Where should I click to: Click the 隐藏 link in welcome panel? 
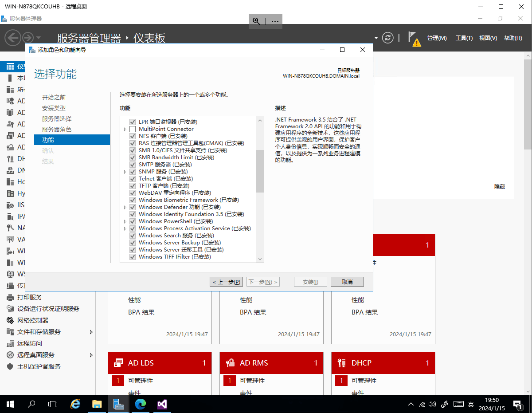tap(500, 187)
